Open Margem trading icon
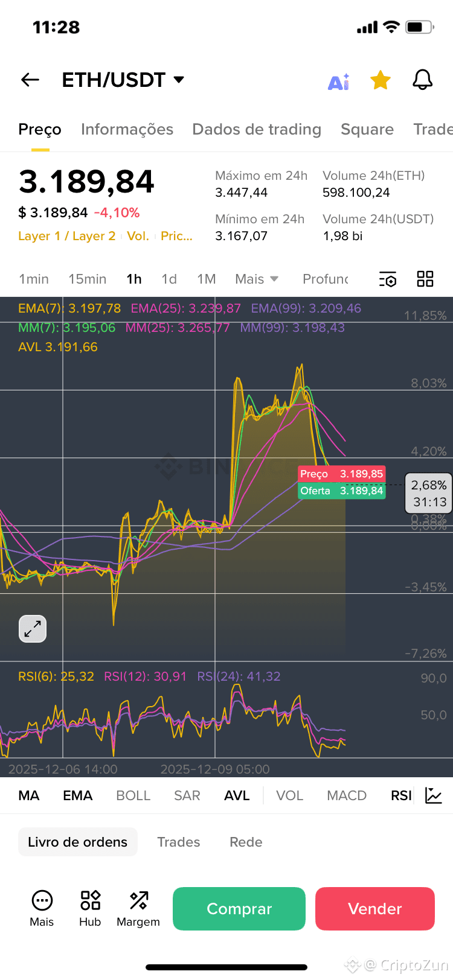This screenshot has width=453, height=980. pos(138,909)
